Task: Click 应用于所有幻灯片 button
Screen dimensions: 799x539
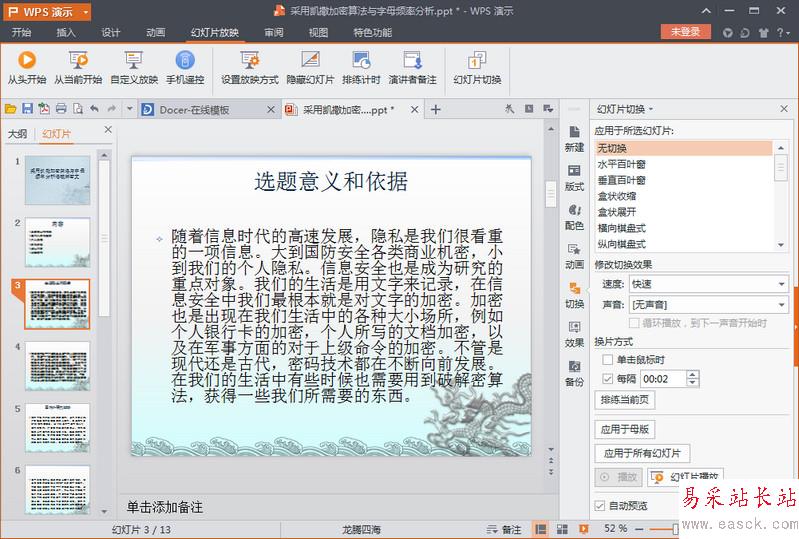Action: [642, 453]
